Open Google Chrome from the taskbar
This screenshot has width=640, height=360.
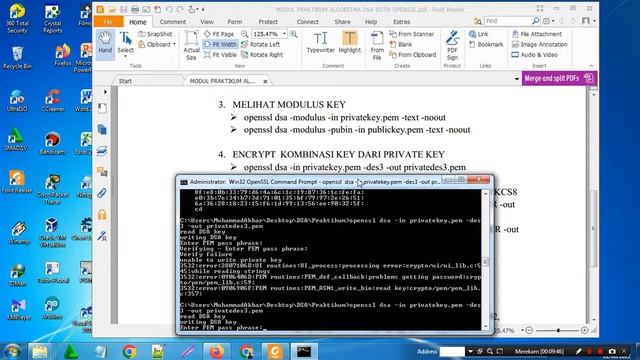[129, 351]
